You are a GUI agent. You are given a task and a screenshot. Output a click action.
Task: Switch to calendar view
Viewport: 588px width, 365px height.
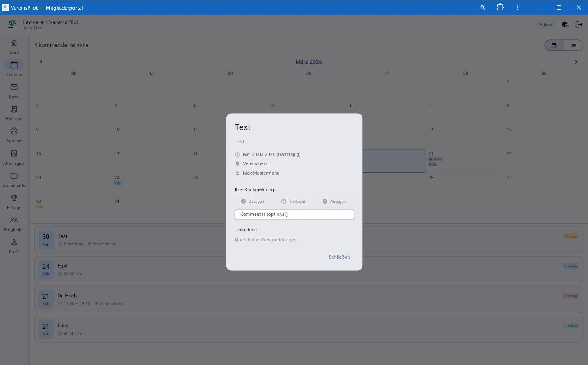click(554, 46)
